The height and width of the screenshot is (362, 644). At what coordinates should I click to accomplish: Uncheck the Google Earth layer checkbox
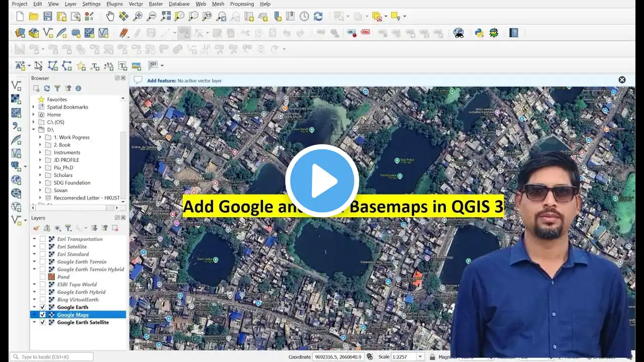pos(43,307)
